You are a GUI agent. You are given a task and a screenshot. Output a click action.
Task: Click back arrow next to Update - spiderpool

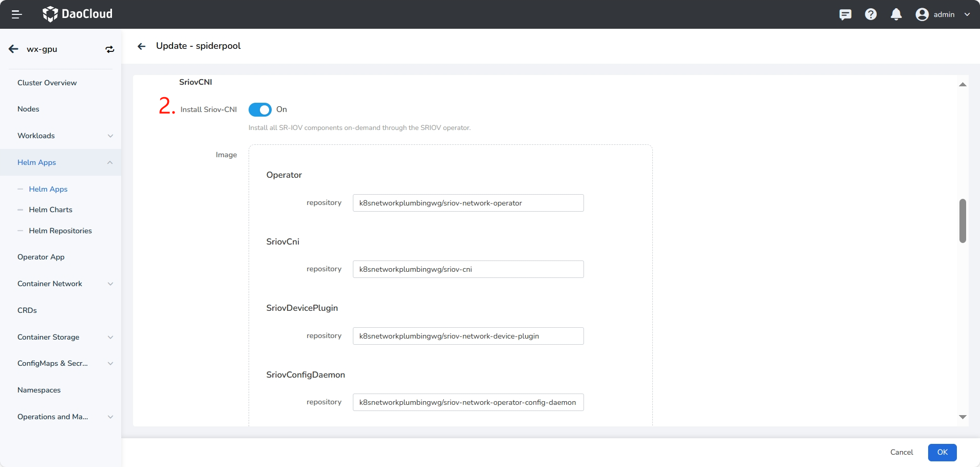(x=141, y=46)
